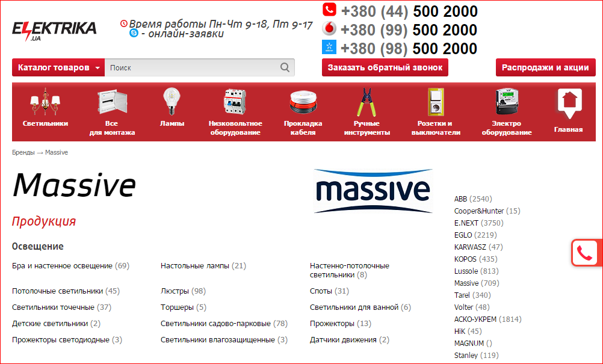Open the Низковольтное оборудование breaker icon
Image resolution: width=603 pixels, height=364 pixels.
click(x=235, y=102)
